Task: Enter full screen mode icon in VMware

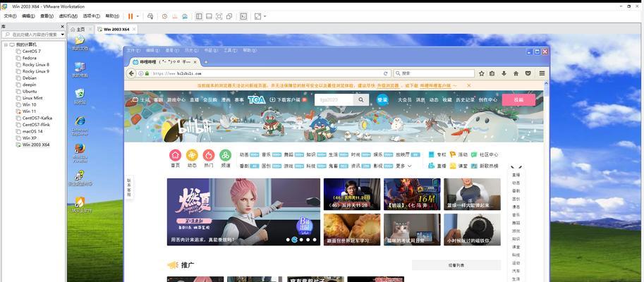Action: click(x=219, y=16)
